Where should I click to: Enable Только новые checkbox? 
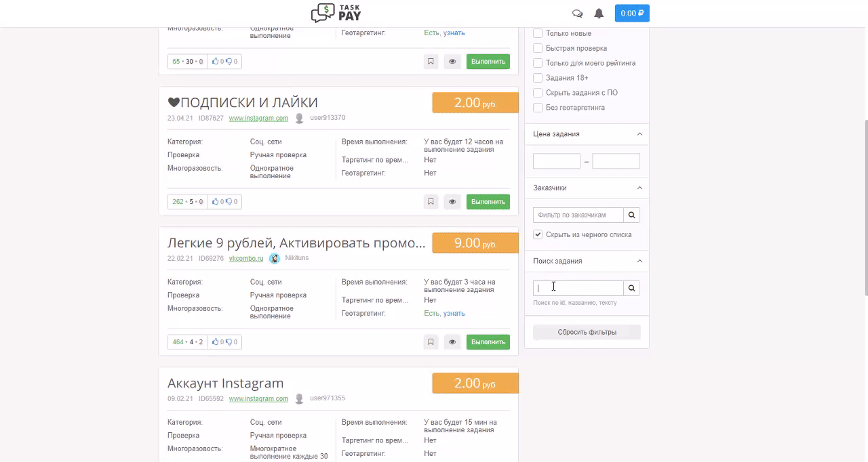538,33
